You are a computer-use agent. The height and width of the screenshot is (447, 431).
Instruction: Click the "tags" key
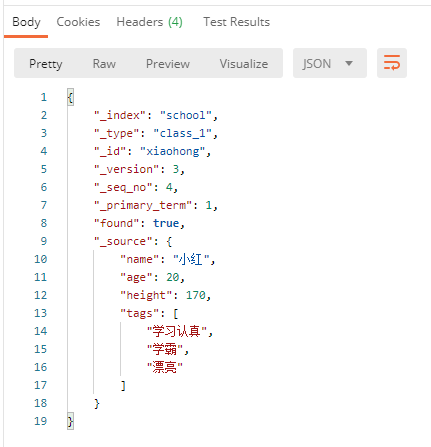140,313
